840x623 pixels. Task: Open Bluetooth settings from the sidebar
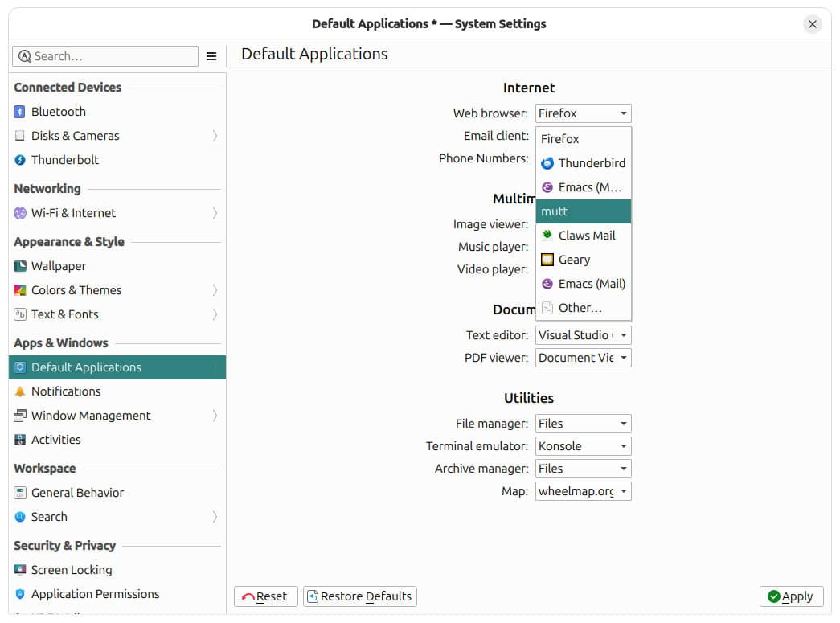click(56, 112)
